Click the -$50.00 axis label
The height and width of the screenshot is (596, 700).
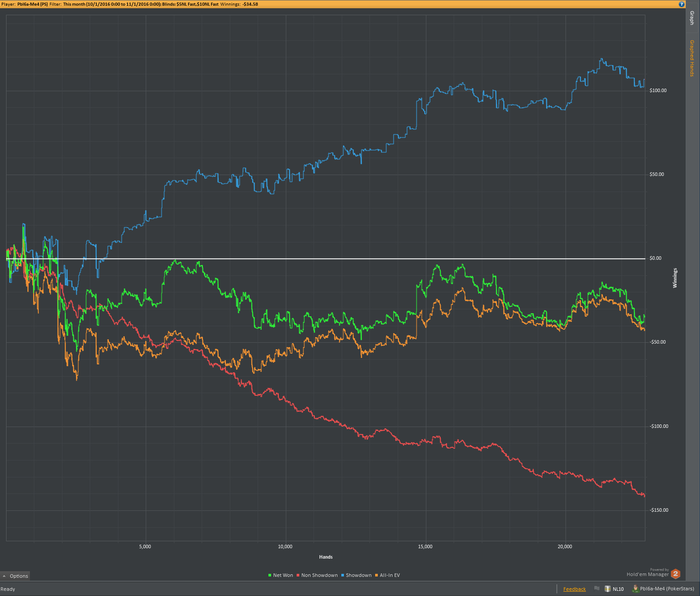tap(658, 342)
